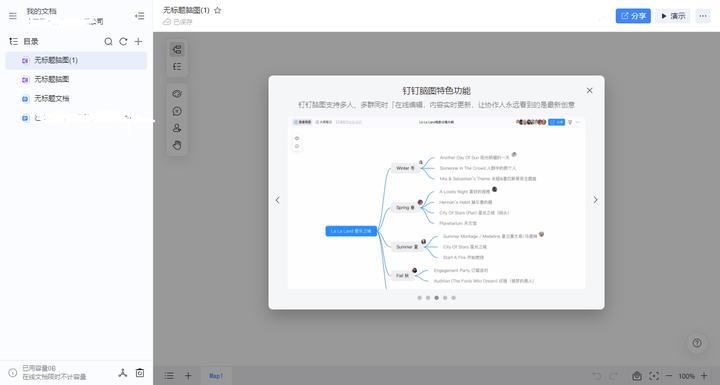This screenshot has width=720, height=385.
Task: Open the help question mark button
Action: point(697,343)
